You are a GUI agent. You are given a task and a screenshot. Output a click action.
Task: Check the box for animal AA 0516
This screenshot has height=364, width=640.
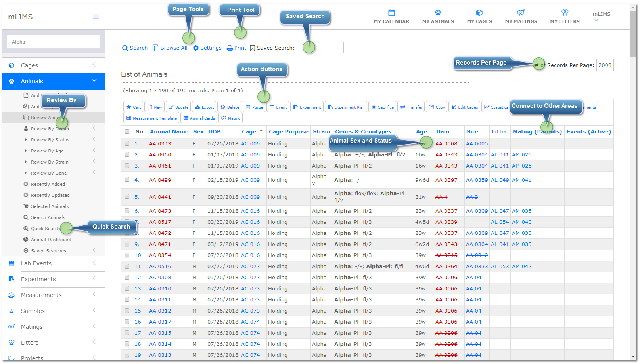127,266
